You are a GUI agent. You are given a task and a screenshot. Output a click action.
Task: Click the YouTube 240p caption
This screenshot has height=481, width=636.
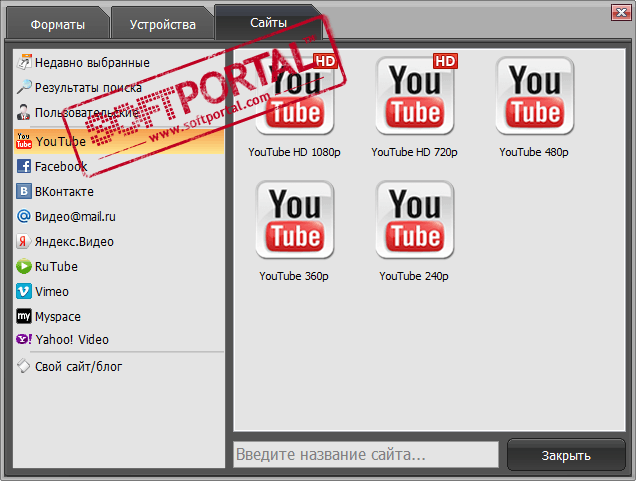(414, 276)
